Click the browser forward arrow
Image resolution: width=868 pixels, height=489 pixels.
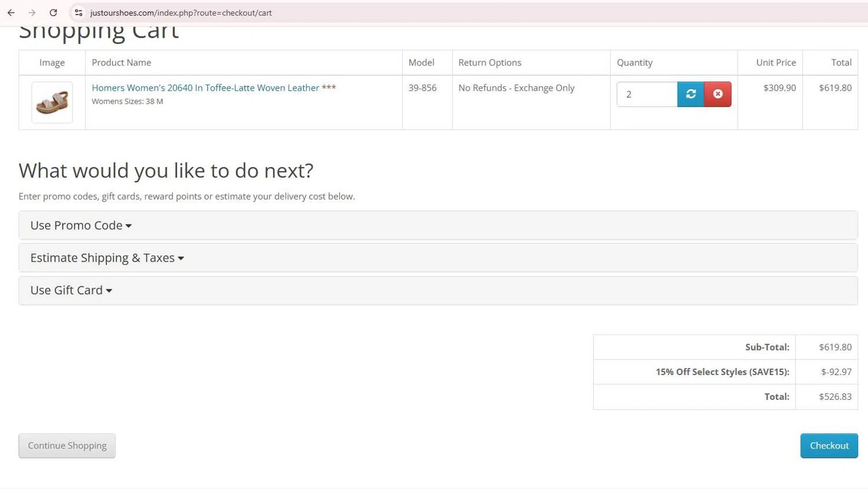(32, 13)
